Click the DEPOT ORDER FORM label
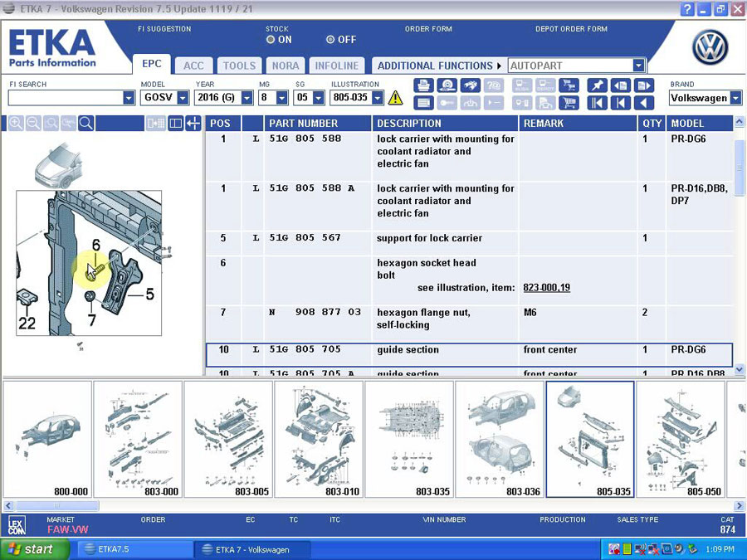This screenshot has height=560, width=747. [571, 29]
